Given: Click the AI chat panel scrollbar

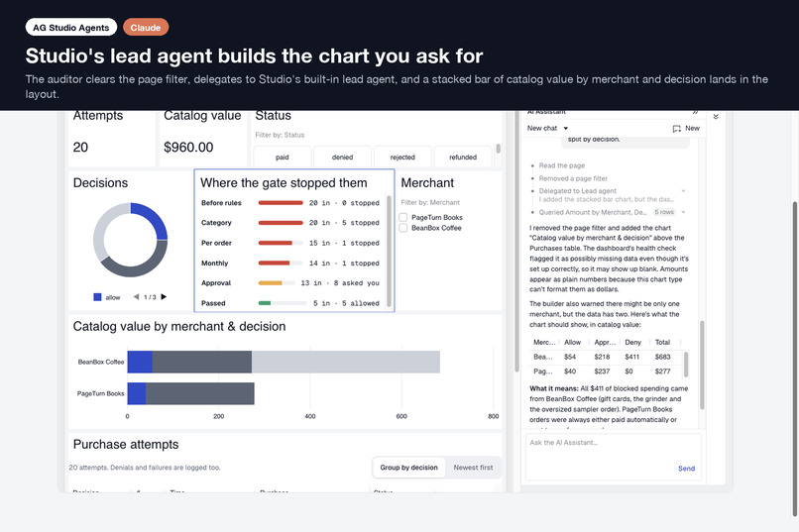Looking at the screenshot, I should [x=702, y=365].
